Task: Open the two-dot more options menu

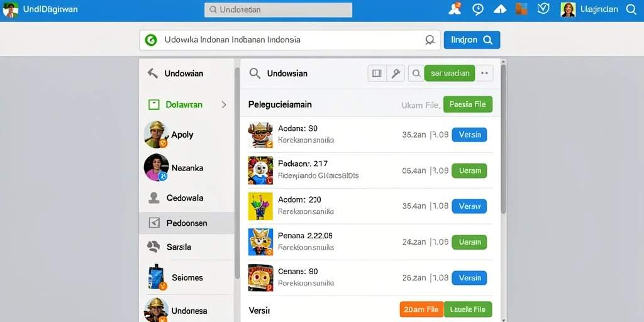Action: (484, 74)
